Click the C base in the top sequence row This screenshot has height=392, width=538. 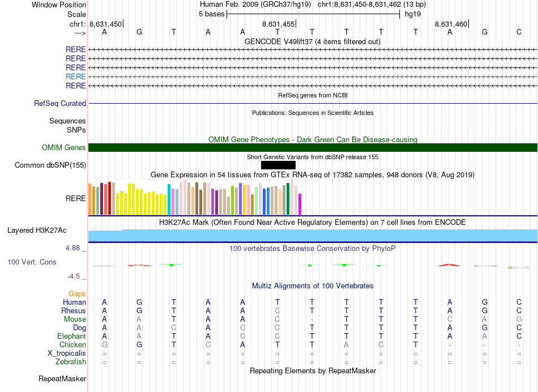[519, 32]
